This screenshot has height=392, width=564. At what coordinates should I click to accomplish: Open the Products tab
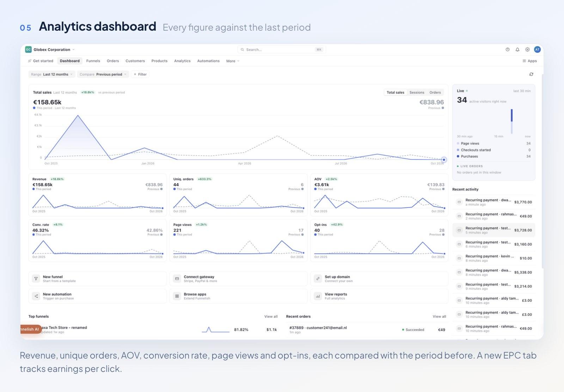(x=159, y=61)
